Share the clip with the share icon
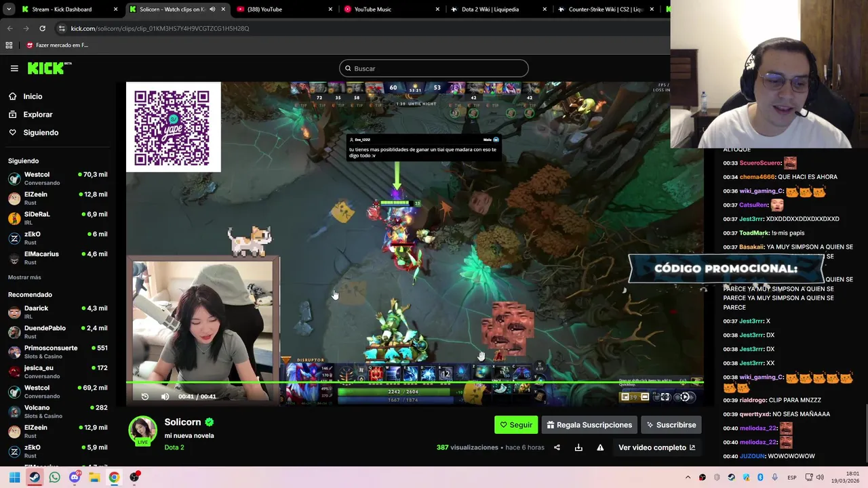 tap(557, 447)
